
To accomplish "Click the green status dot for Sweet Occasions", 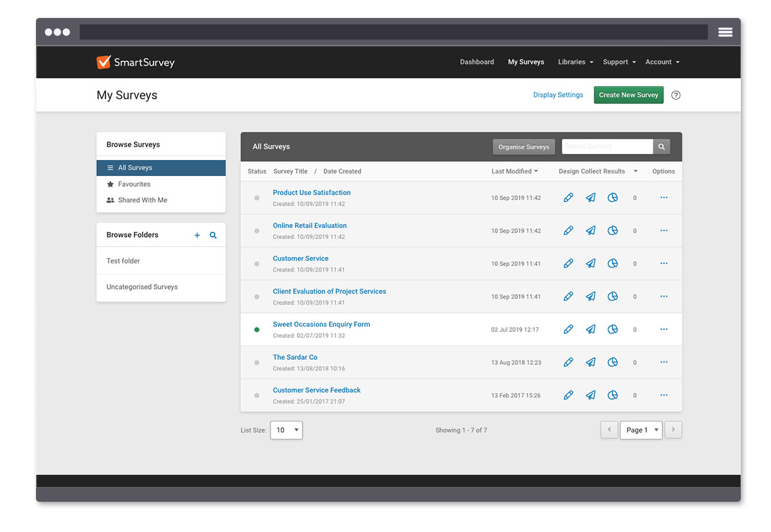I will [257, 330].
